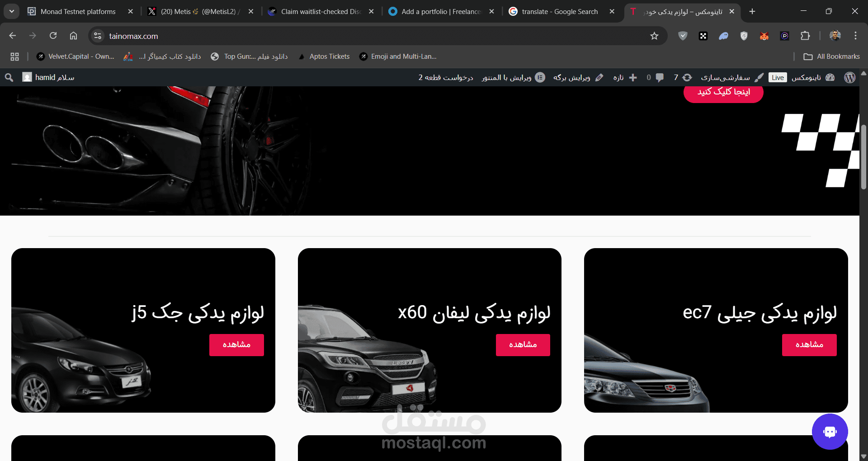This screenshot has height=461, width=868.
Task: Open the purple chat widget bubble
Action: [830, 432]
